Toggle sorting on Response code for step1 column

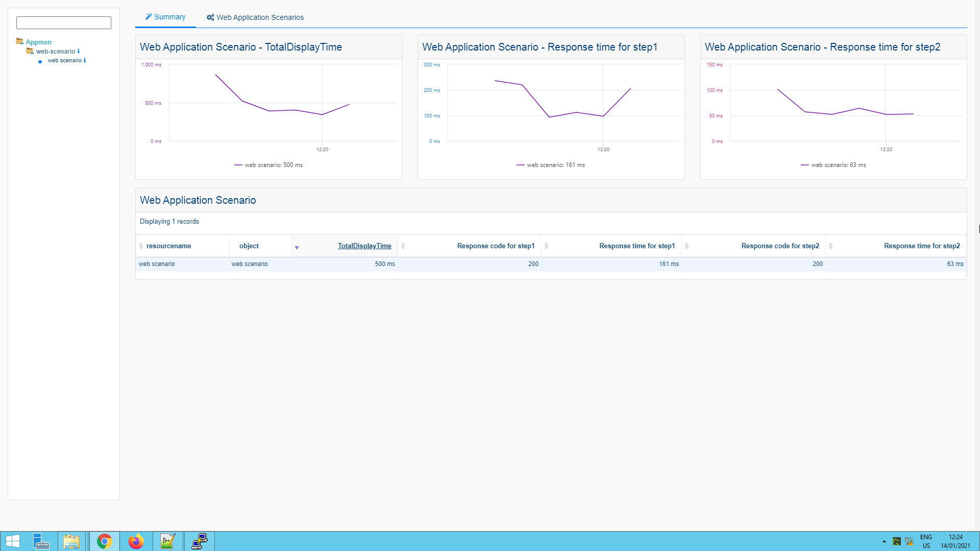point(546,246)
